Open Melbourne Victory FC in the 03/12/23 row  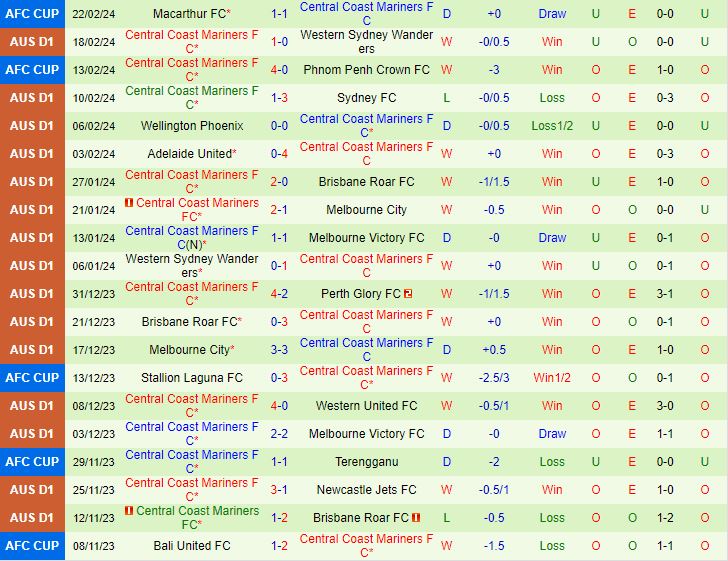366,434
